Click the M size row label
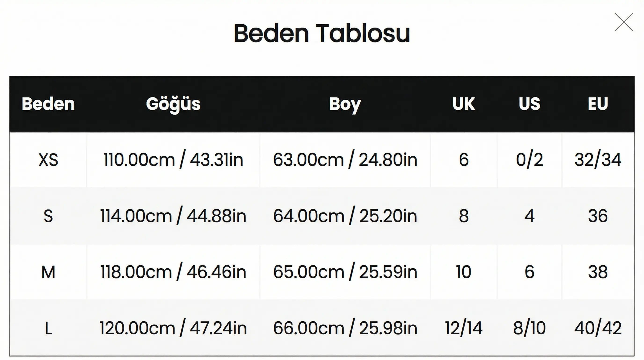This screenshot has height=360, width=644. coord(48,272)
